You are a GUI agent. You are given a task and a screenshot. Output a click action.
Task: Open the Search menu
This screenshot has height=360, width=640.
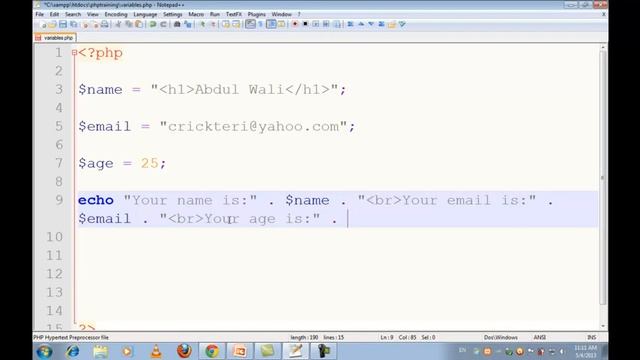click(x=73, y=14)
